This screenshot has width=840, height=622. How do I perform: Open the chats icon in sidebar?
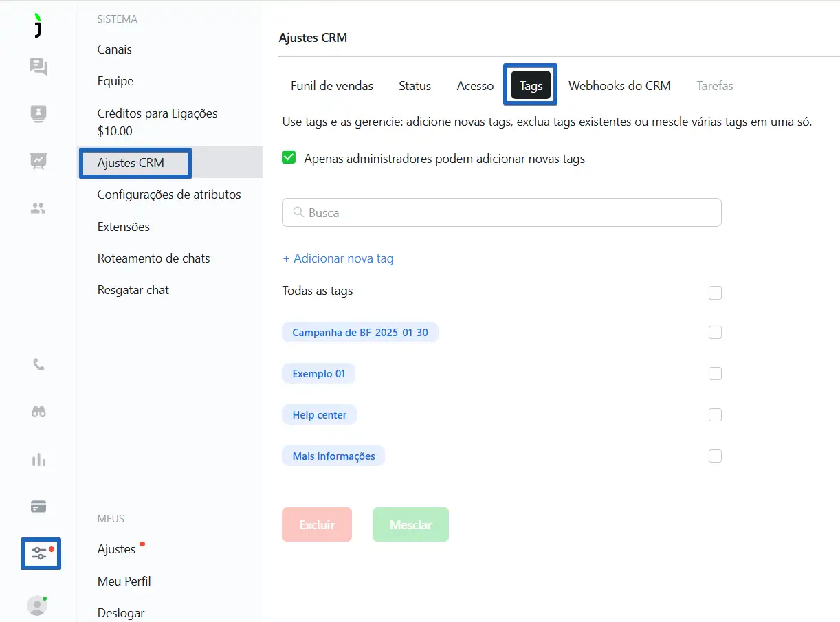pyautogui.click(x=38, y=67)
